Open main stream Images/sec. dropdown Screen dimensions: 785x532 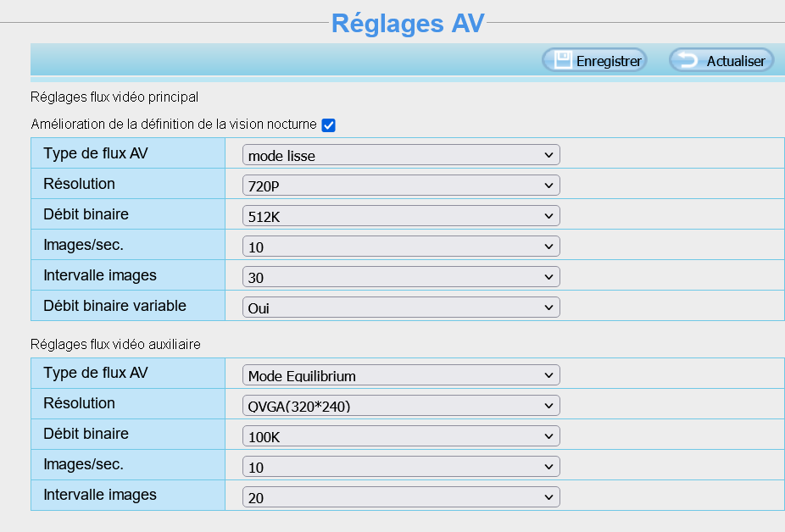(401, 247)
